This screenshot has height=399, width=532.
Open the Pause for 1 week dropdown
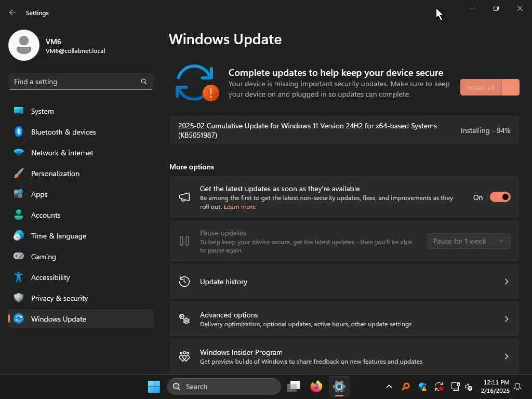click(x=469, y=241)
